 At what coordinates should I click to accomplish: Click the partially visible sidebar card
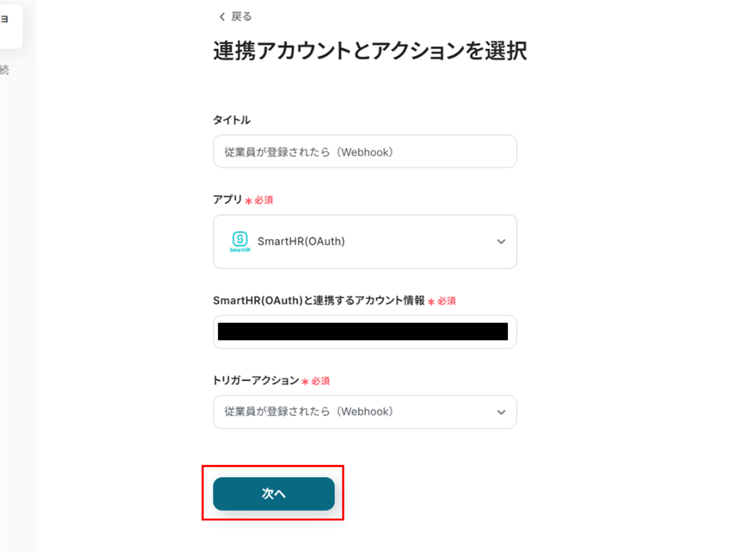coord(9,26)
